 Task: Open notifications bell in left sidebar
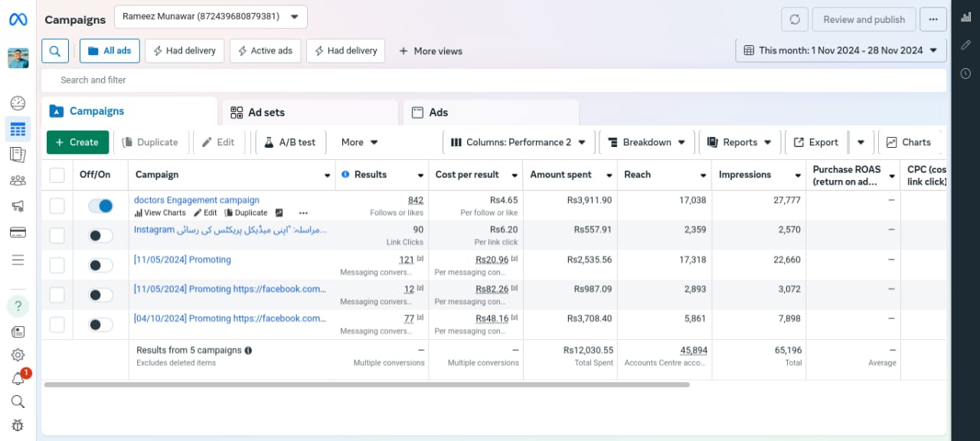coord(18,378)
